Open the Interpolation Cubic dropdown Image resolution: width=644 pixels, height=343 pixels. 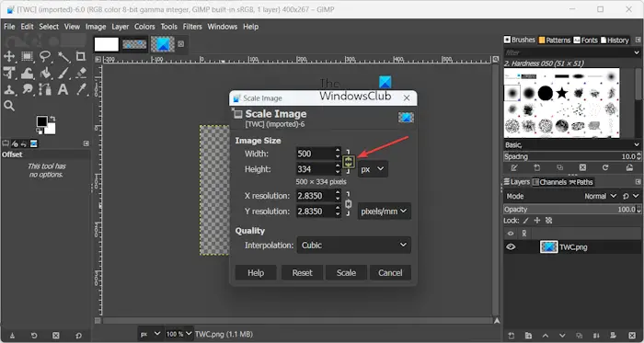pos(353,245)
